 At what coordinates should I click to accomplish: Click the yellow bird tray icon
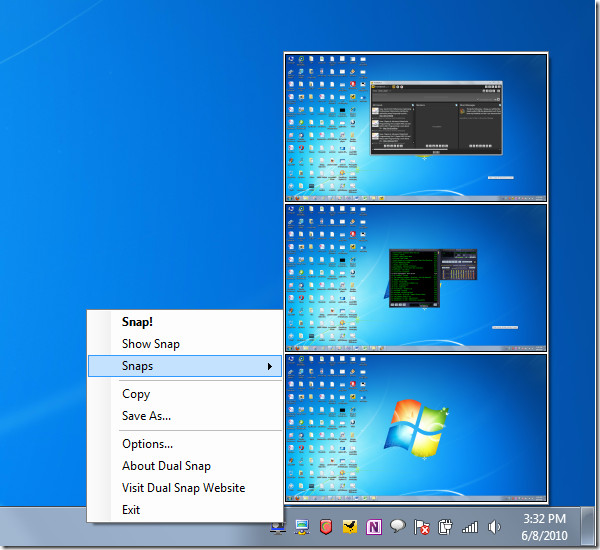click(x=350, y=526)
